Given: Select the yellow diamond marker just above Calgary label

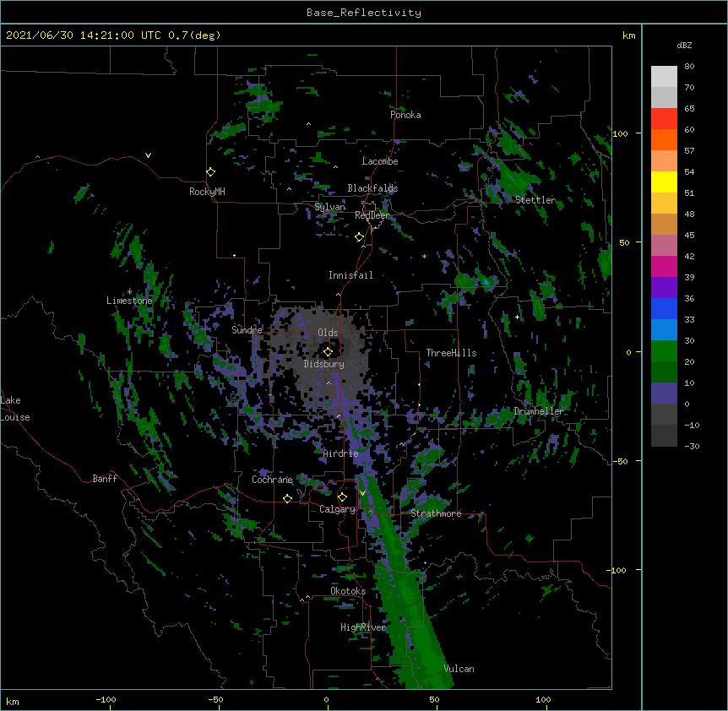Looking at the screenshot, I should (x=342, y=497).
